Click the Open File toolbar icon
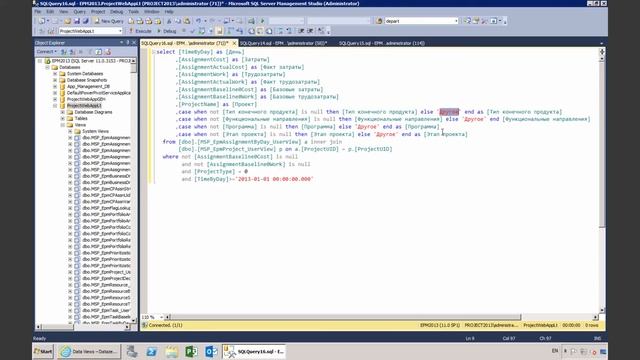 point(67,21)
